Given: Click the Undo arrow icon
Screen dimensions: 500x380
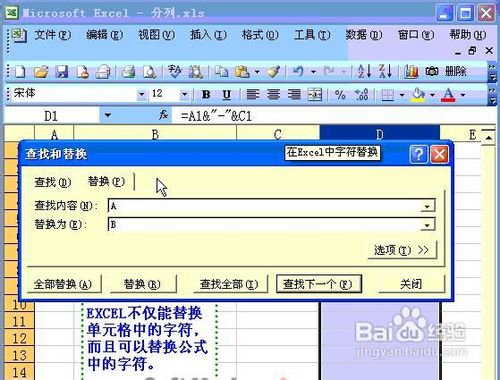Looking at the screenshot, I should pyautogui.click(x=298, y=72).
